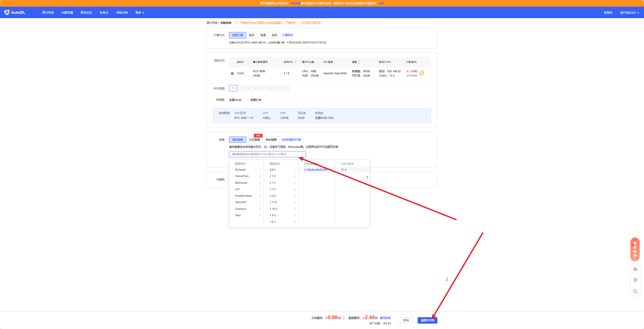Check the 需要扩容 checkbox
644x329 pixels.
coord(247,100)
